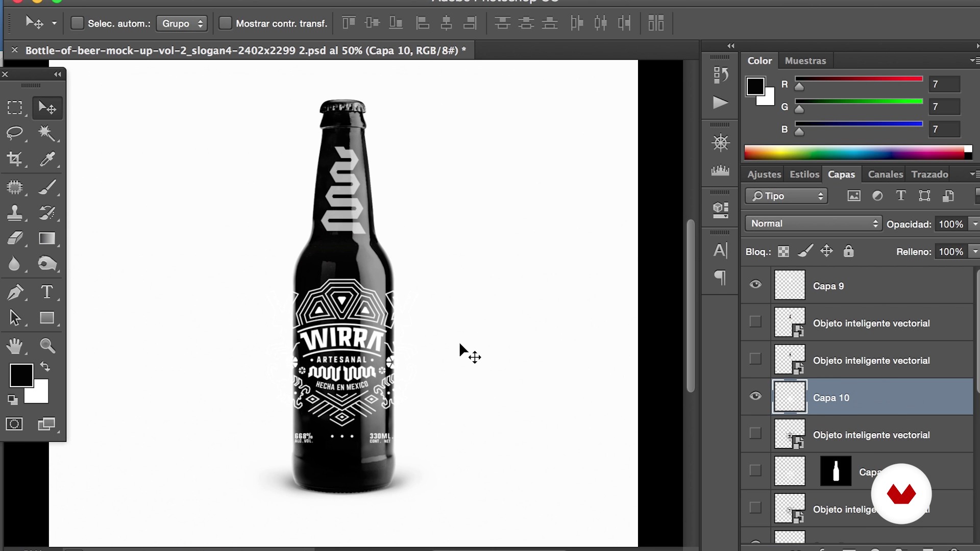Switch to the Muestras tab

point(805,61)
